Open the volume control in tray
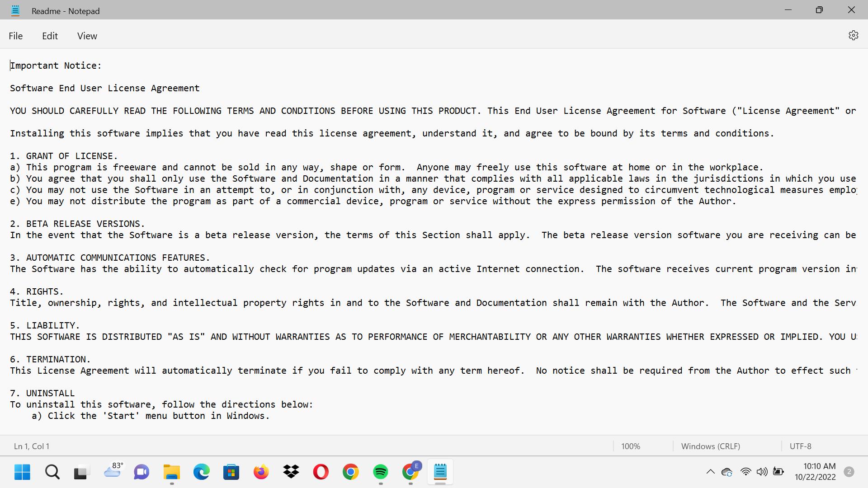The image size is (868, 488). click(762, 472)
